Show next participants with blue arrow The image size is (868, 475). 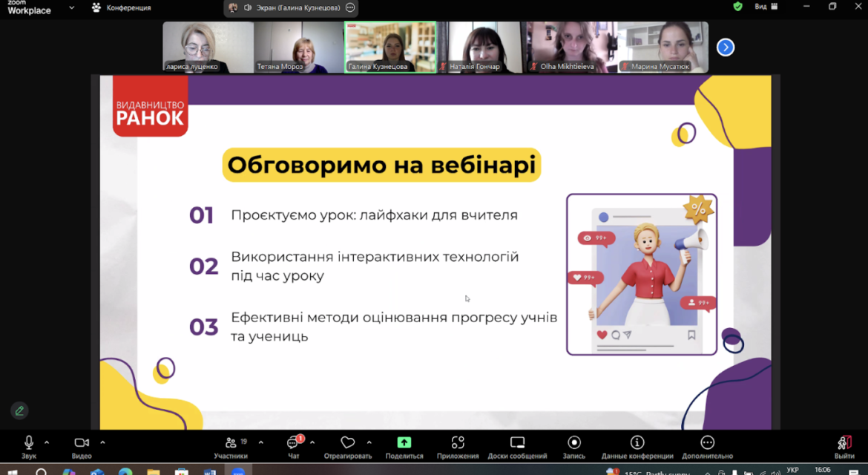[x=725, y=47]
